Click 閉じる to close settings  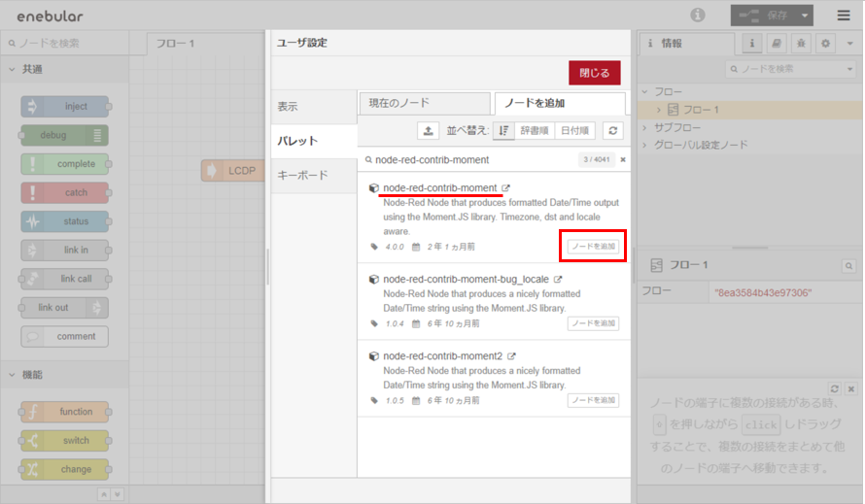[x=594, y=73]
